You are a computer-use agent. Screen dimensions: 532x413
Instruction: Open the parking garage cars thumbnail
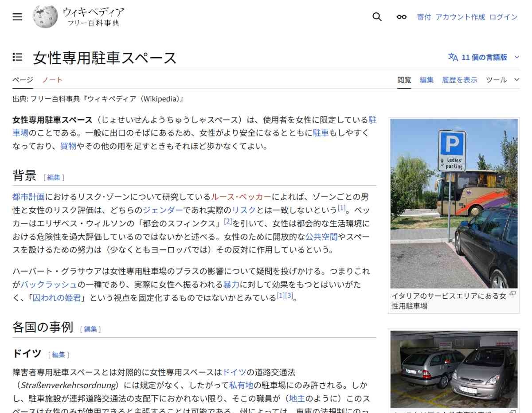pyautogui.click(x=454, y=369)
